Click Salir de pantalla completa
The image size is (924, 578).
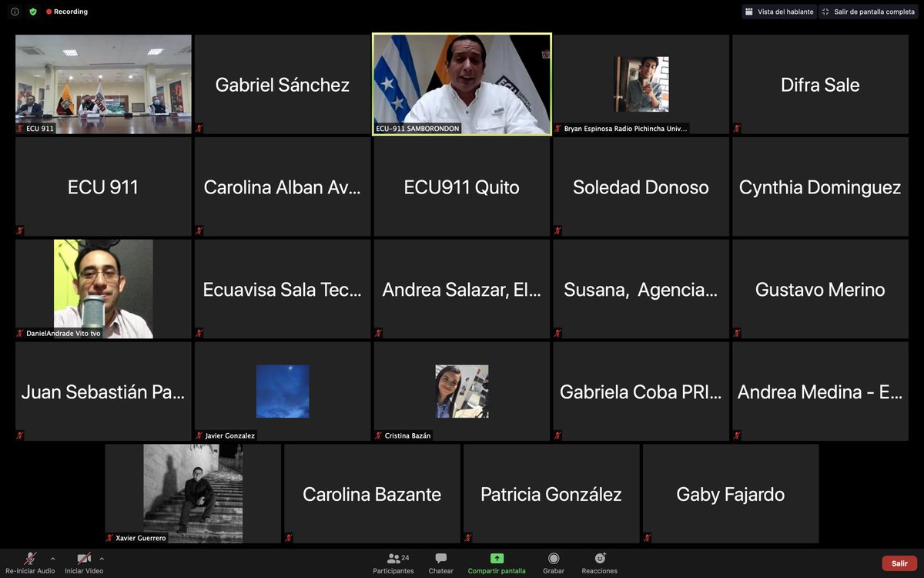tap(869, 12)
